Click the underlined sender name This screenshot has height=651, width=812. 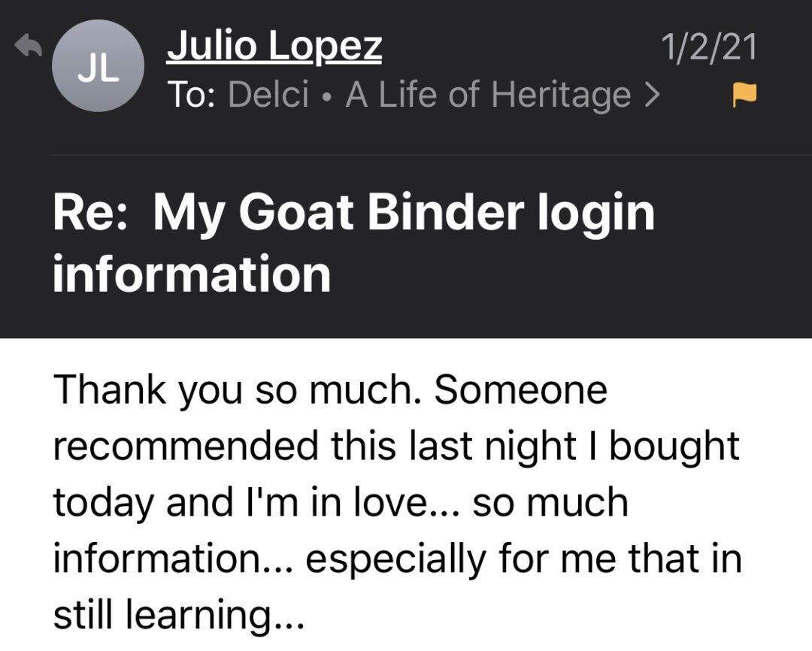pos(276,44)
